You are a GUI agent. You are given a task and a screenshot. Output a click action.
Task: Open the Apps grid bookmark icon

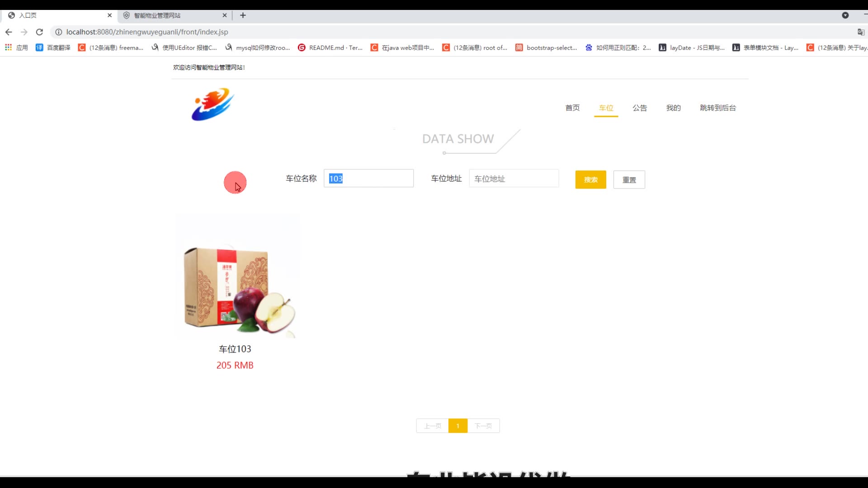[x=8, y=47]
